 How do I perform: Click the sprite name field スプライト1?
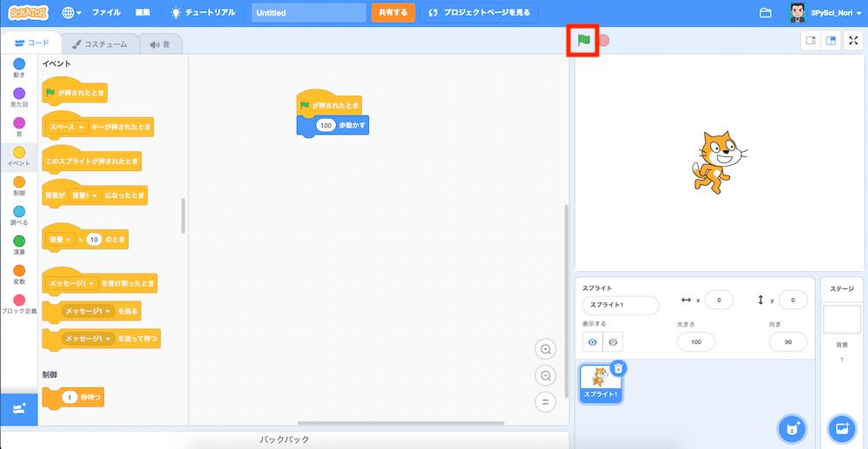(x=621, y=305)
